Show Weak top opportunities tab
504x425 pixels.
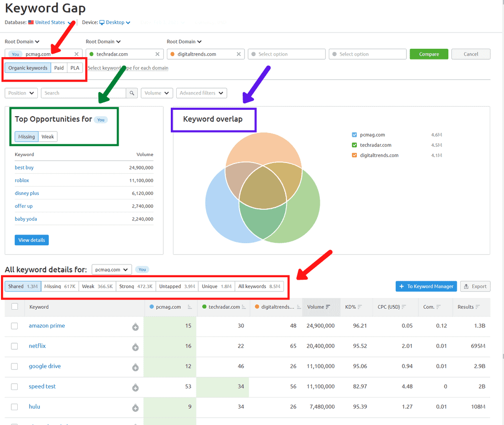coord(48,137)
